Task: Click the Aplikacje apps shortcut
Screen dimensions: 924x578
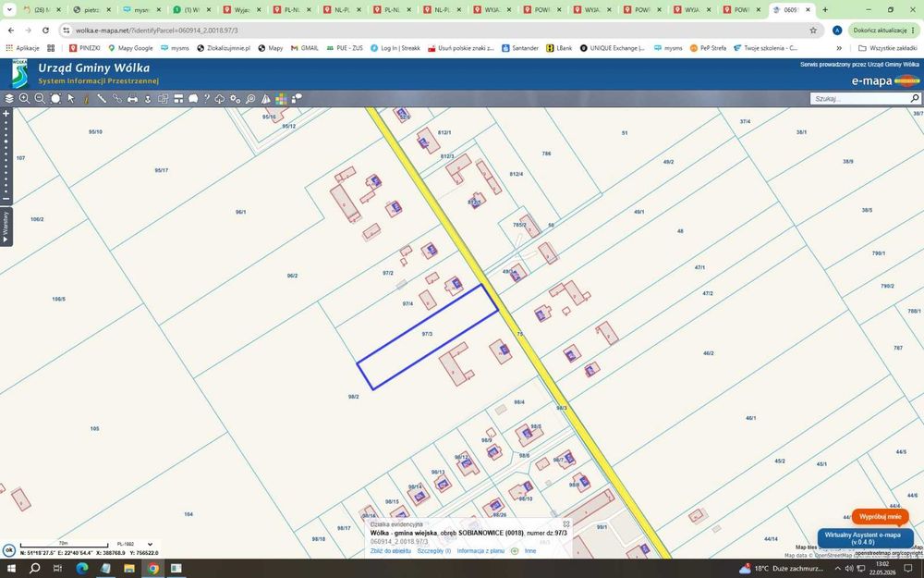Action: pyautogui.click(x=22, y=48)
